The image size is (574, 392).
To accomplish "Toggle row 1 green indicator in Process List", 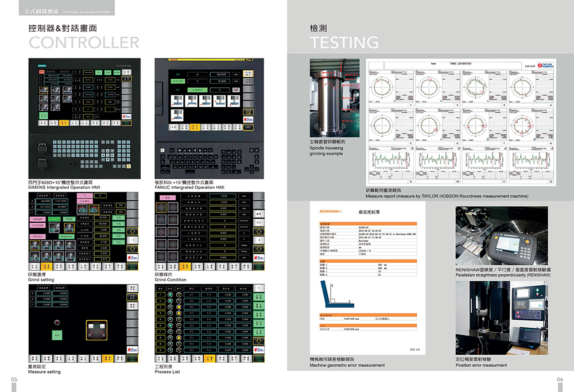I will [172, 294].
